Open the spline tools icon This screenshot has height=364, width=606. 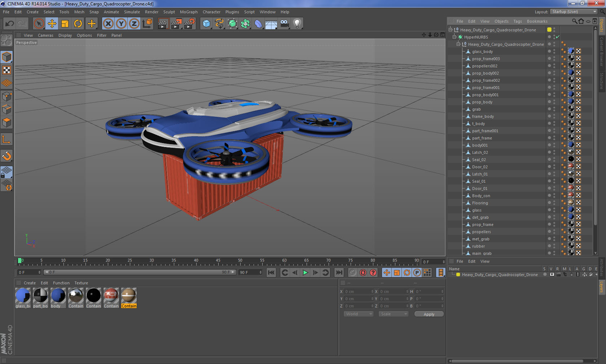coord(219,24)
